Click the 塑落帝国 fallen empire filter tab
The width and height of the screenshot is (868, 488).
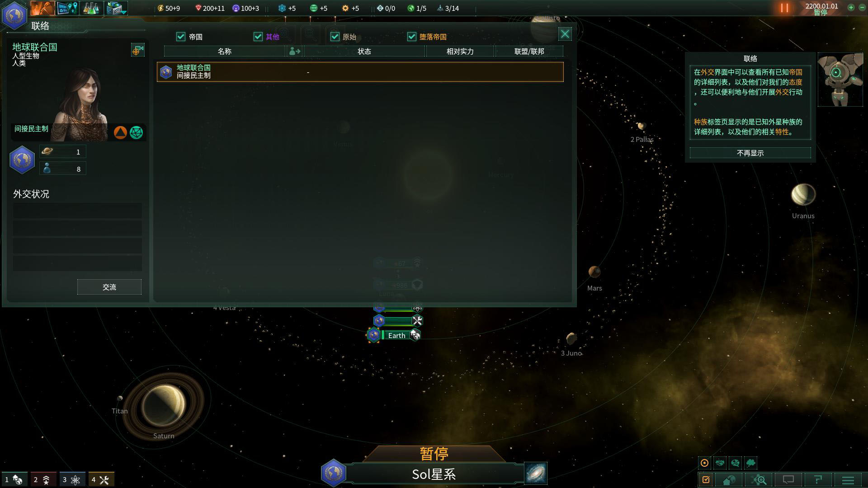433,36
